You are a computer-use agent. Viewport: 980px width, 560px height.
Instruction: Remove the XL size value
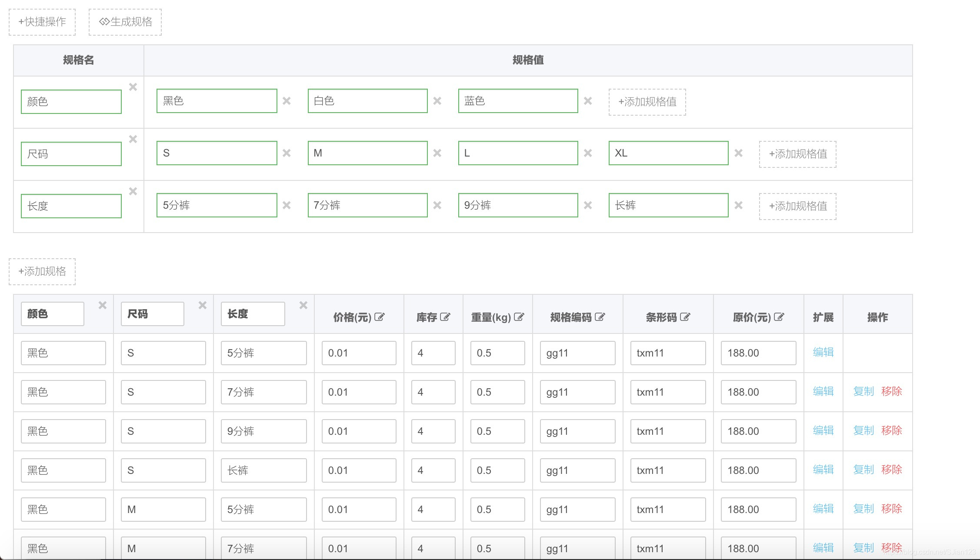click(x=738, y=153)
